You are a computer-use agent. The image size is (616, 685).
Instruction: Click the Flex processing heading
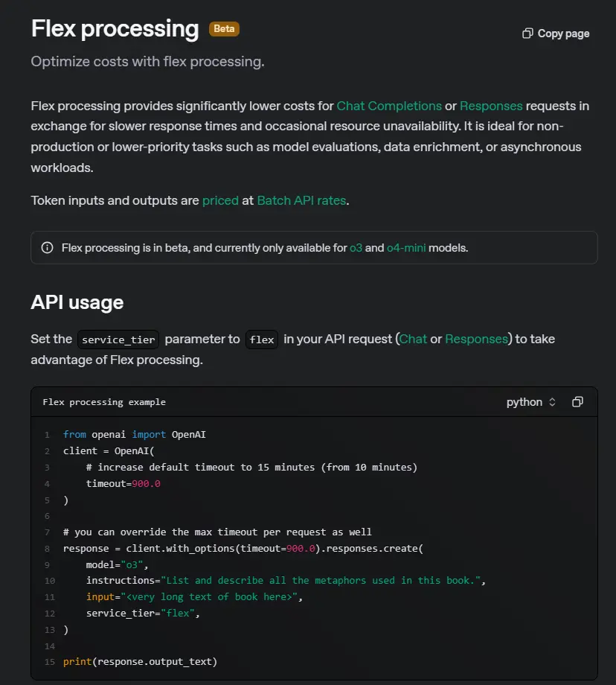(115, 28)
